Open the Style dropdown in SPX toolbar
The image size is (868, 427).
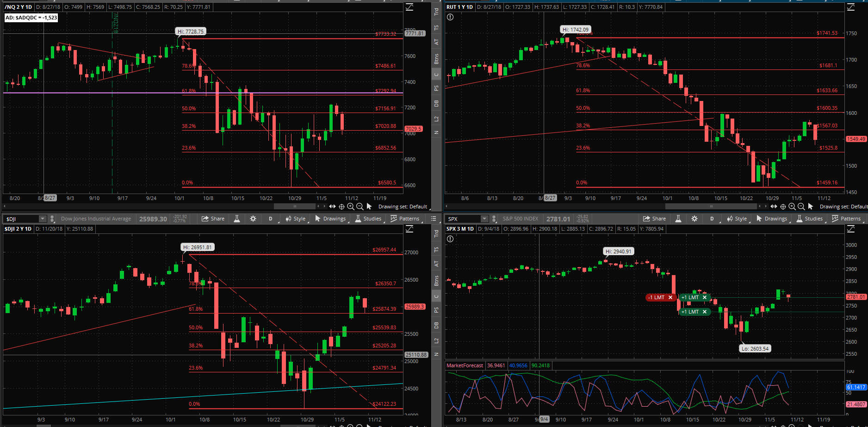click(737, 219)
